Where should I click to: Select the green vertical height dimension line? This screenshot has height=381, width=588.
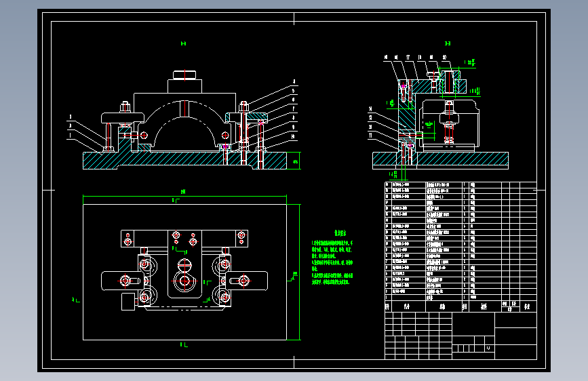(x=299, y=273)
